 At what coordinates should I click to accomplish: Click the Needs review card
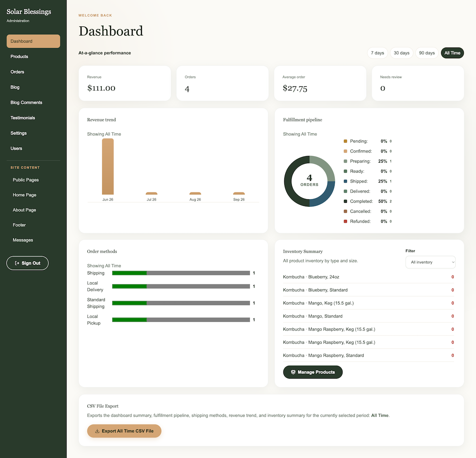click(418, 83)
